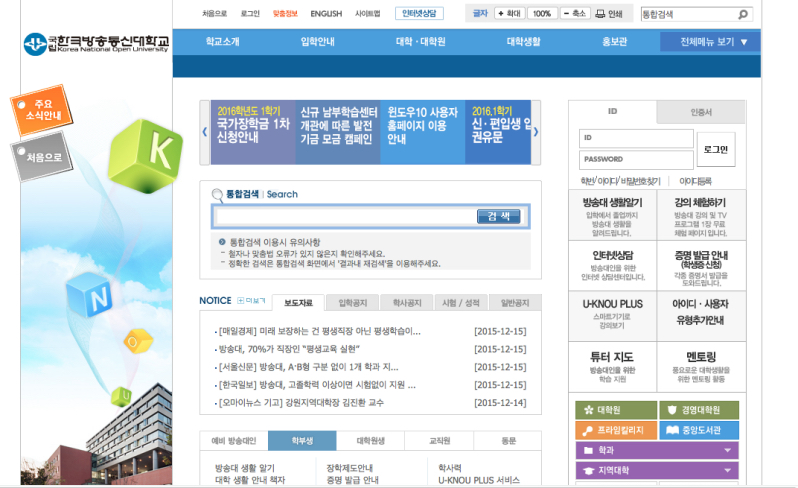
Task: Open the 맞춤정보 link in top bar
Action: coord(285,14)
